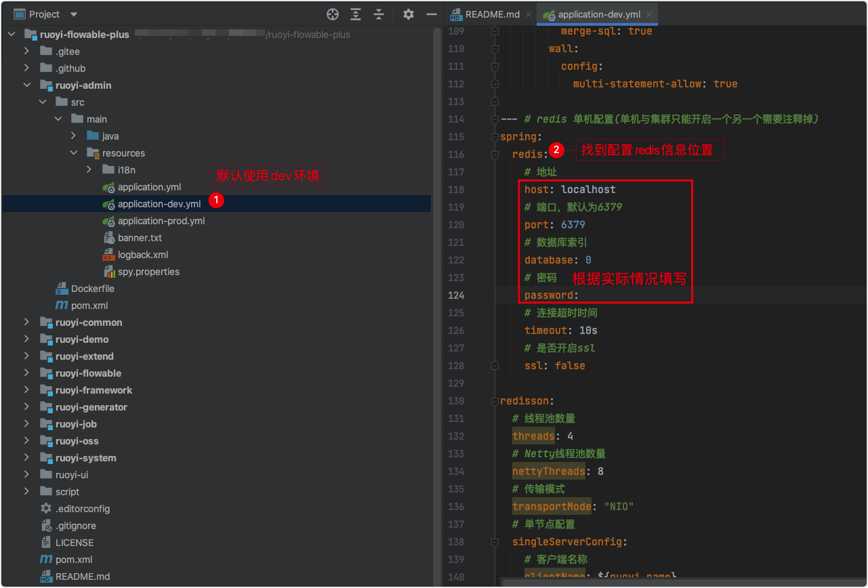Screen dimensions: 868x588
Task: Click the multi-statement-allow: true line
Action: pos(655,84)
